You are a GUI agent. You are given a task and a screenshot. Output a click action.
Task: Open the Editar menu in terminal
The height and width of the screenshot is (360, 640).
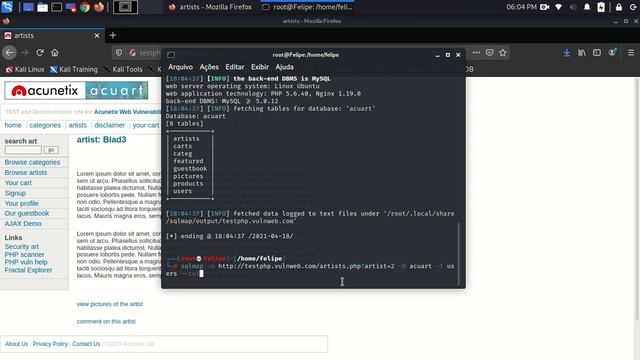[235, 67]
